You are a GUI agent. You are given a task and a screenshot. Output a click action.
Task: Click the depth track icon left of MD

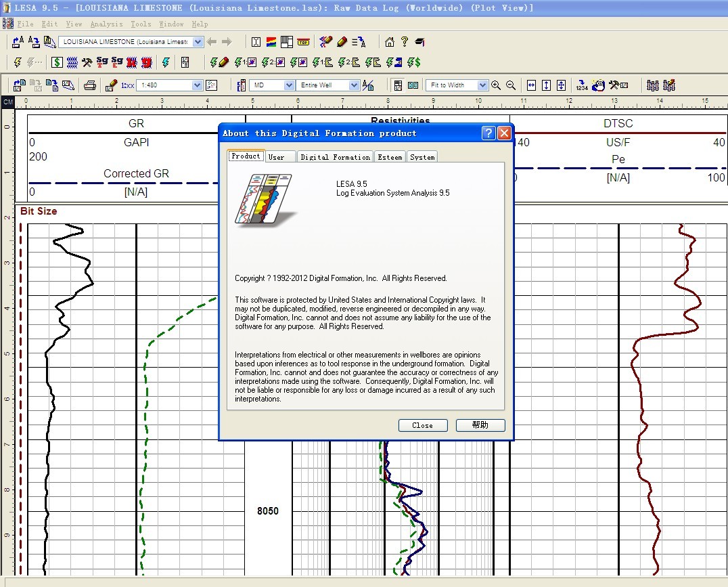[x=242, y=85]
